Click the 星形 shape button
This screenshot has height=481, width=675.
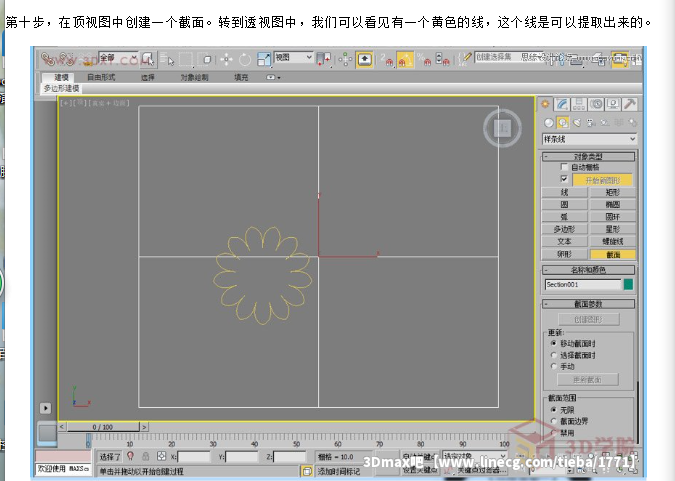[x=613, y=229]
